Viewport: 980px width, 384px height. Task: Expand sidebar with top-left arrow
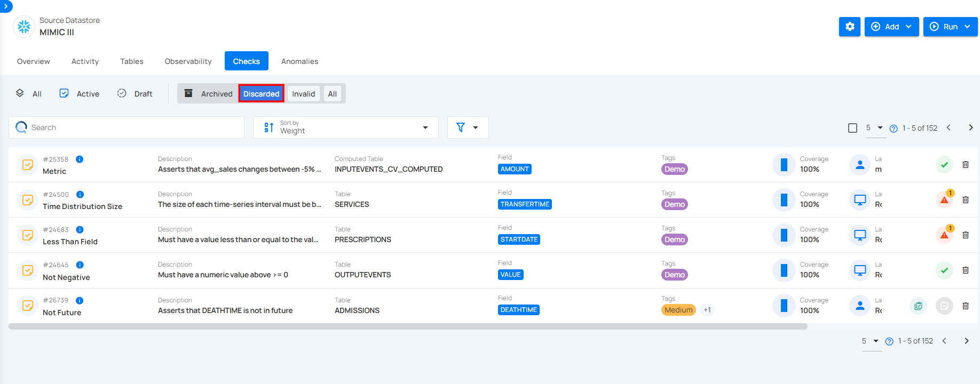[x=5, y=6]
